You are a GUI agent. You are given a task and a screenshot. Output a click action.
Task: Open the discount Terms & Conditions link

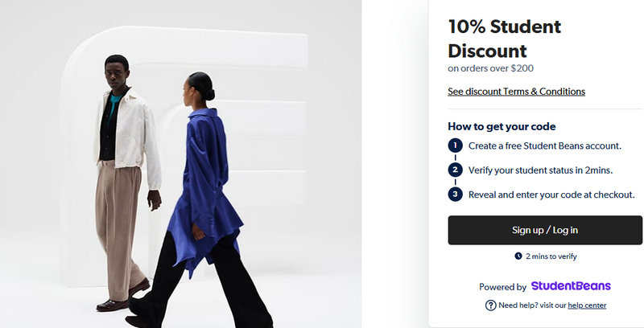516,92
